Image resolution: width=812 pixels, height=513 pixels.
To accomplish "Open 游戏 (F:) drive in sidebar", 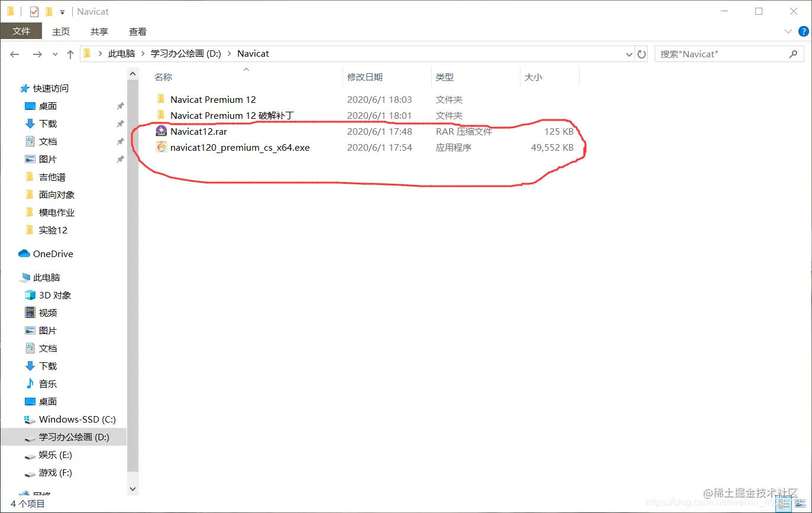I will coord(56,472).
